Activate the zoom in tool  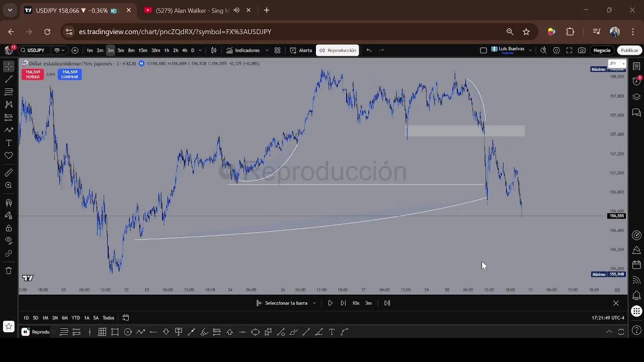point(9,186)
